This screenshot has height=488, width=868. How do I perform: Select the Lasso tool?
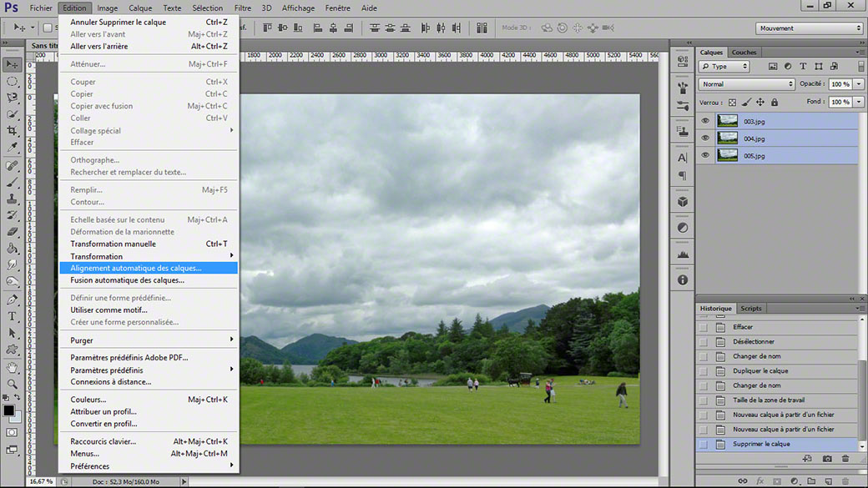(x=12, y=98)
